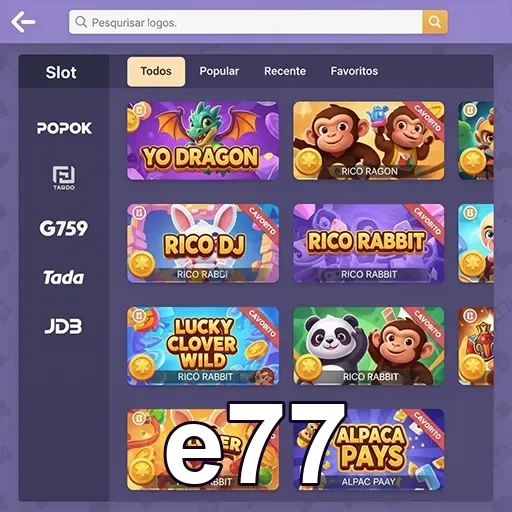
Task: Open the panda and monkey game tile
Action: [369, 346]
